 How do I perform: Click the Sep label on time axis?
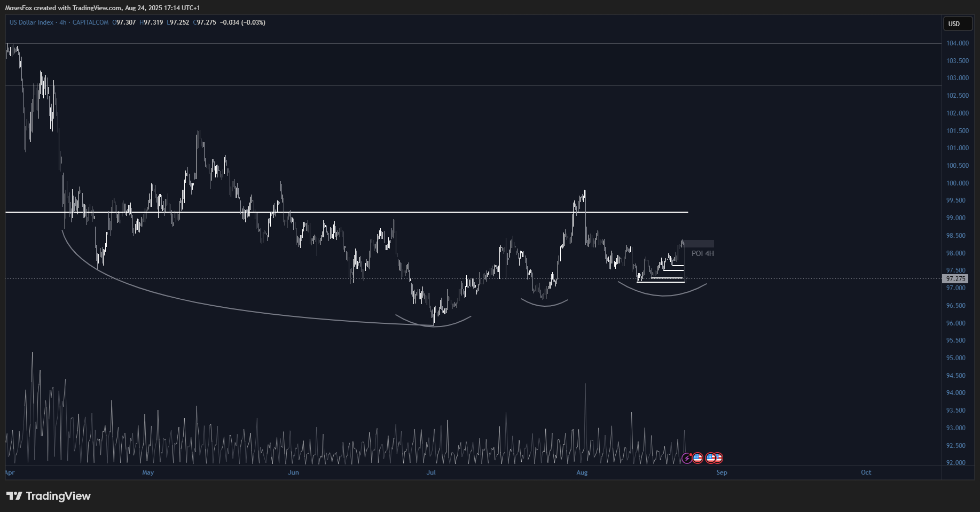tap(722, 472)
